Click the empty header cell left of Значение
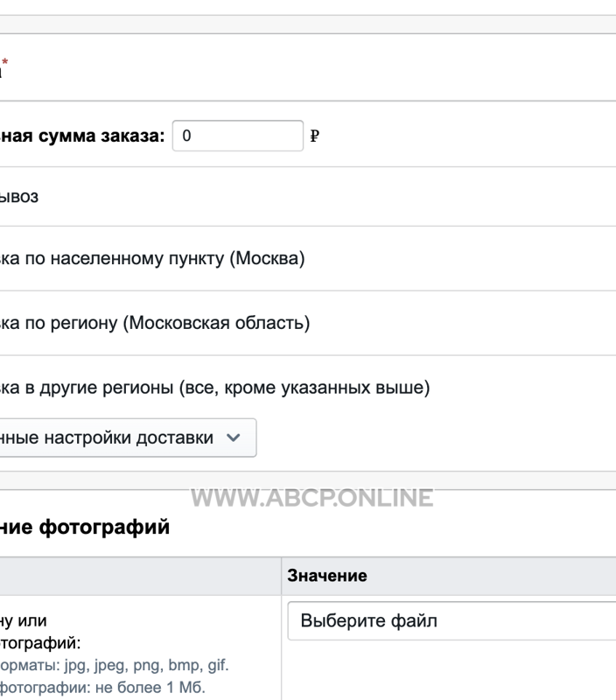 (140, 576)
